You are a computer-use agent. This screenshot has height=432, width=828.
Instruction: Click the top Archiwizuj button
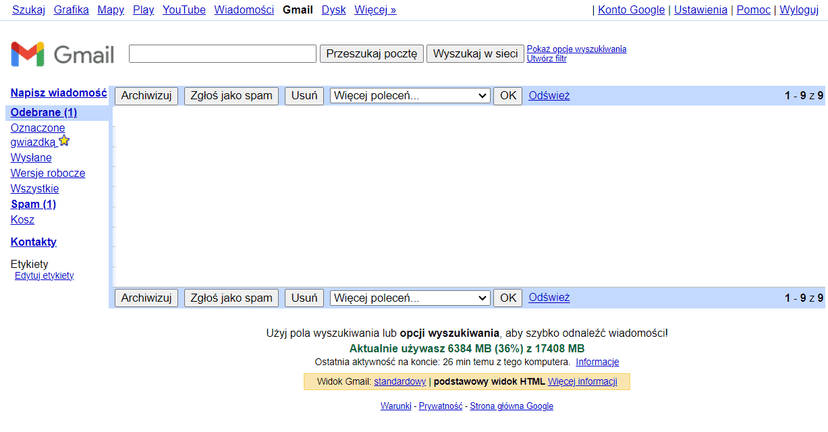pos(146,96)
